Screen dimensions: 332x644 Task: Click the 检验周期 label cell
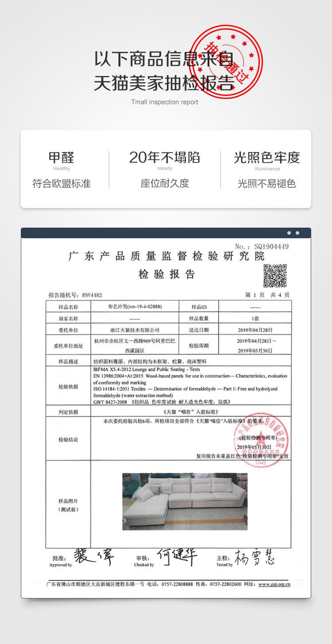tap(199, 346)
